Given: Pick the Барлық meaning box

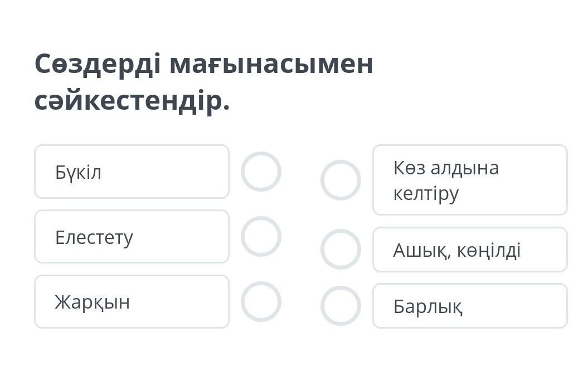Looking at the screenshot, I should tap(470, 306).
